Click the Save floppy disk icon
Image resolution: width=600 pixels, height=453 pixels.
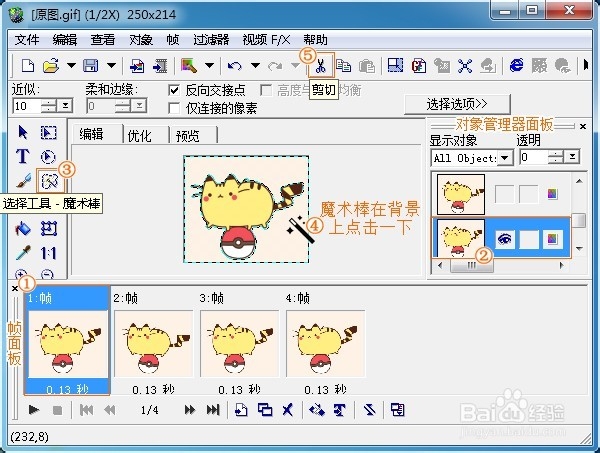[x=91, y=66]
